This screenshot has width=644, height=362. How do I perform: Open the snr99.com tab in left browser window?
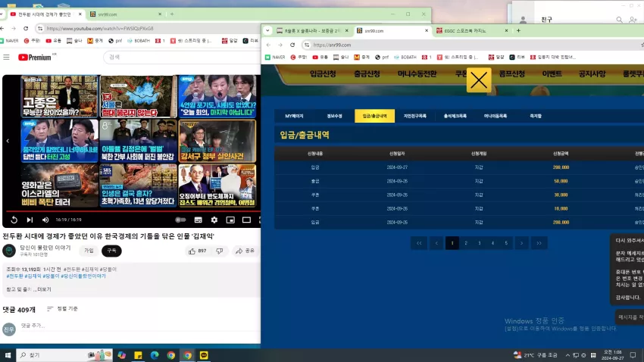(126, 14)
